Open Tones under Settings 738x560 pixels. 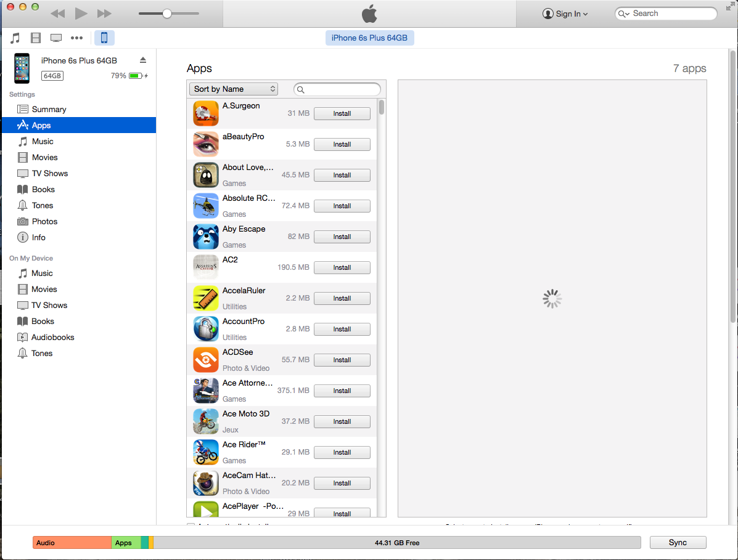(79, 205)
